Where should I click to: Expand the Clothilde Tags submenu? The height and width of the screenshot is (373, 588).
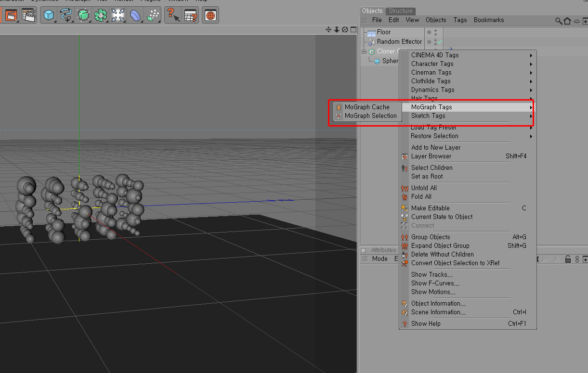[468, 81]
